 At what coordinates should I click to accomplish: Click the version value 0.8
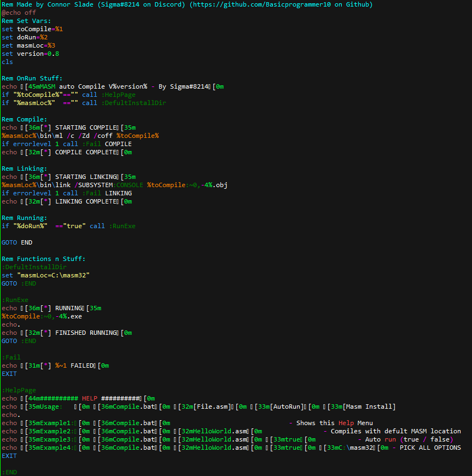54,54
